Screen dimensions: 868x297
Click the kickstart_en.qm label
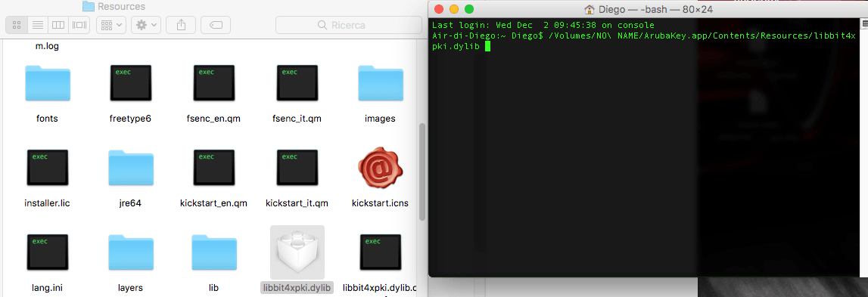[213, 203]
